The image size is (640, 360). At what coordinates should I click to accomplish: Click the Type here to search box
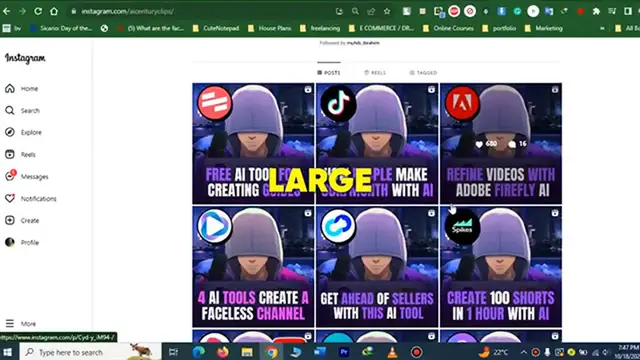click(90, 352)
